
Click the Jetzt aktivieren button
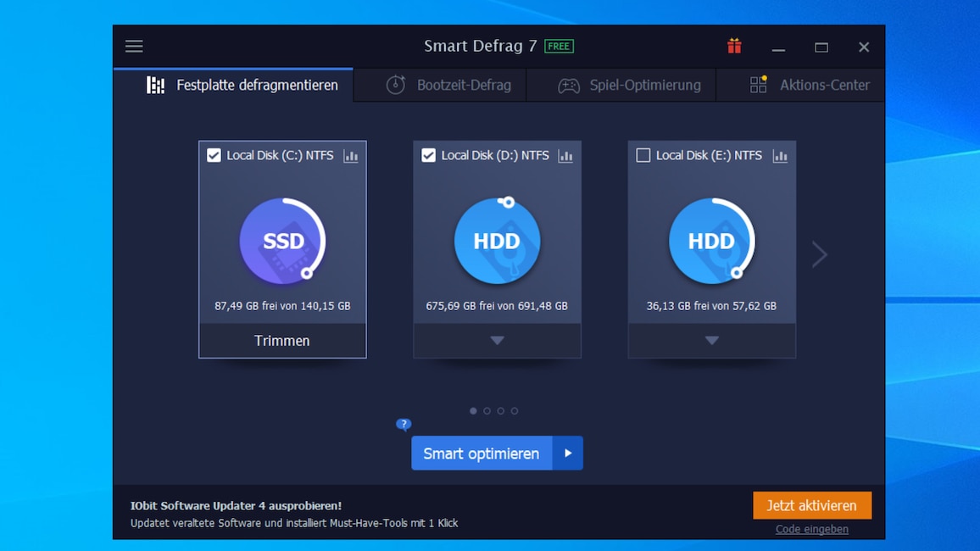[812, 505]
